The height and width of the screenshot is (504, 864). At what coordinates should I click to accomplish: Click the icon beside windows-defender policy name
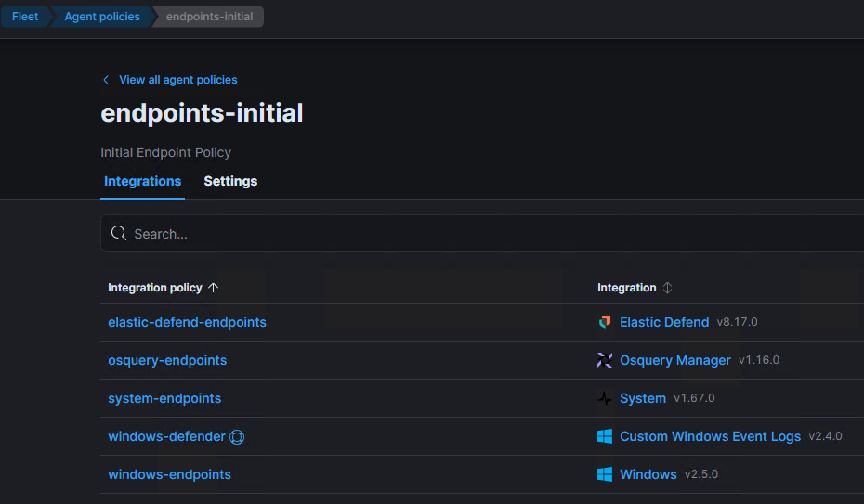tap(237, 437)
